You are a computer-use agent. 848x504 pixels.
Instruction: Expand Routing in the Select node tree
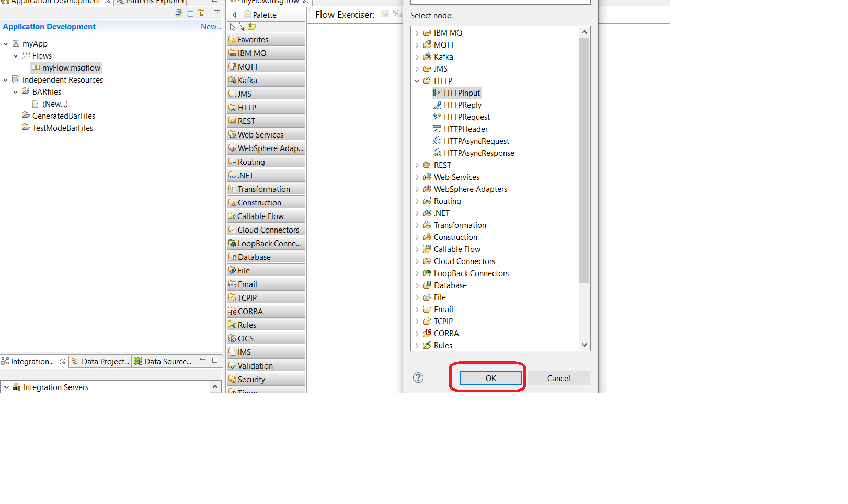click(x=417, y=201)
